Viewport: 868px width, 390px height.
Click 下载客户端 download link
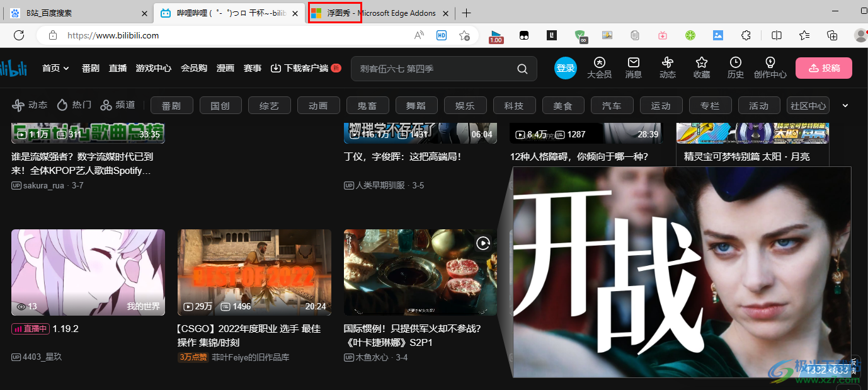306,68
